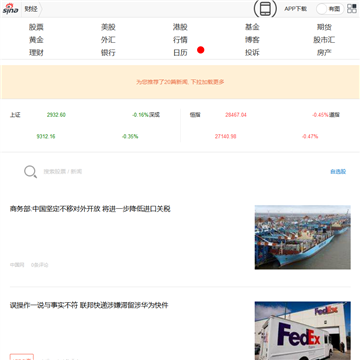
Task: Navigate to 行情
Action: click(180, 40)
